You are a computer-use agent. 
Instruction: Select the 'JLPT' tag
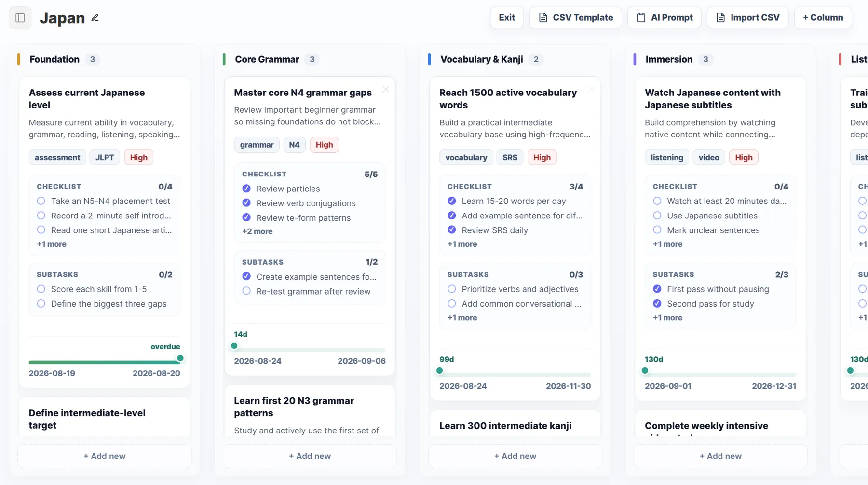coord(105,157)
